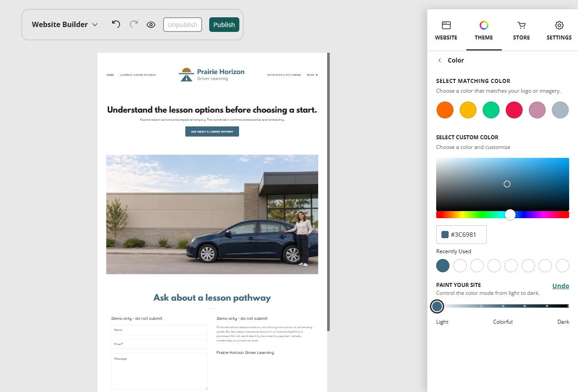Open the Store tab
The width and height of the screenshot is (578, 392).
521,30
